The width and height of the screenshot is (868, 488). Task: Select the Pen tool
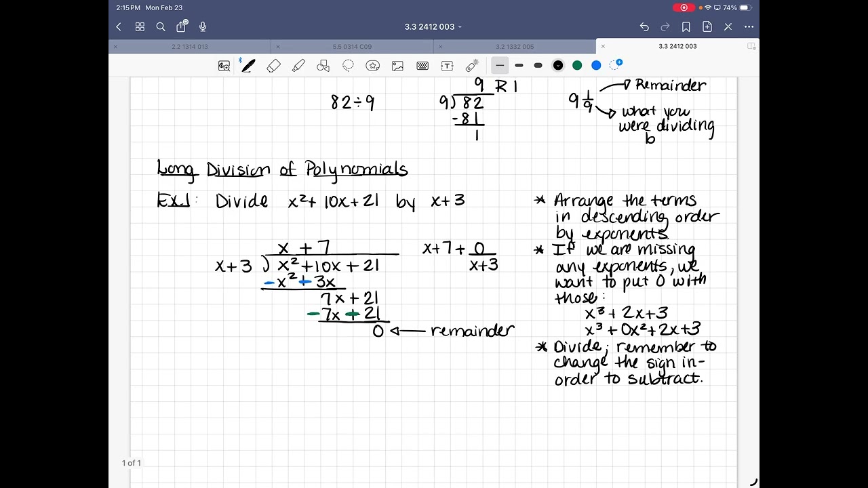click(248, 66)
